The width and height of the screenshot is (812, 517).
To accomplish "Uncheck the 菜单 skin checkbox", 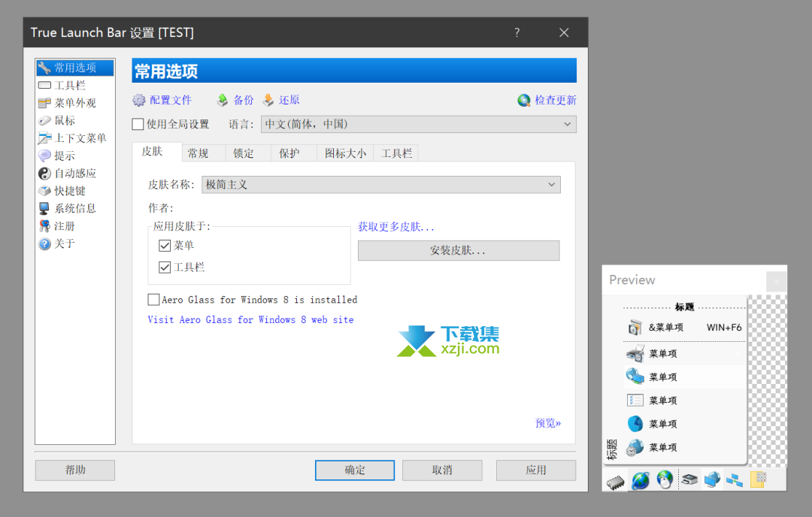I will coord(165,246).
